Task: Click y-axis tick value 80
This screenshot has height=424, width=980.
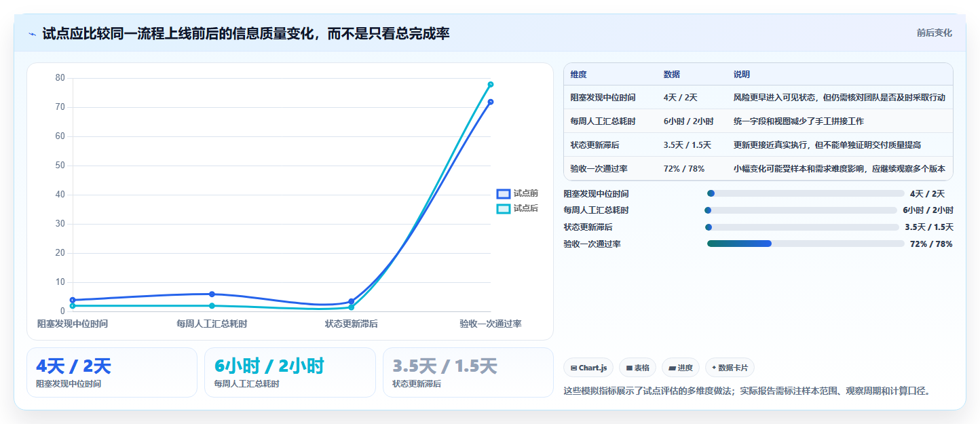Action: (60, 78)
